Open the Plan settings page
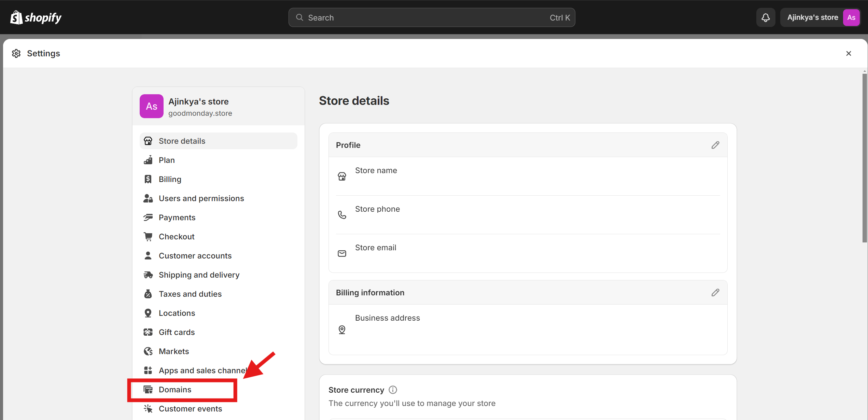The image size is (868, 420). [218, 160]
